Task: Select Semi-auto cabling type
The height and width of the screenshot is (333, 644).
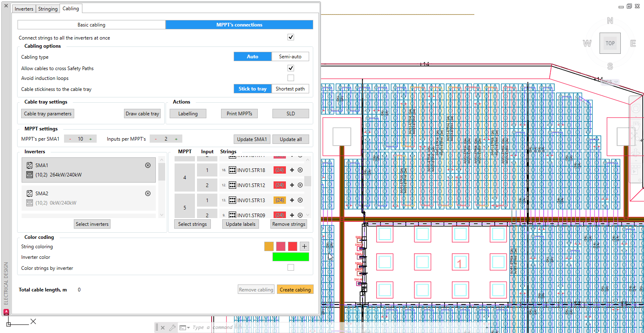Action: coord(290,57)
